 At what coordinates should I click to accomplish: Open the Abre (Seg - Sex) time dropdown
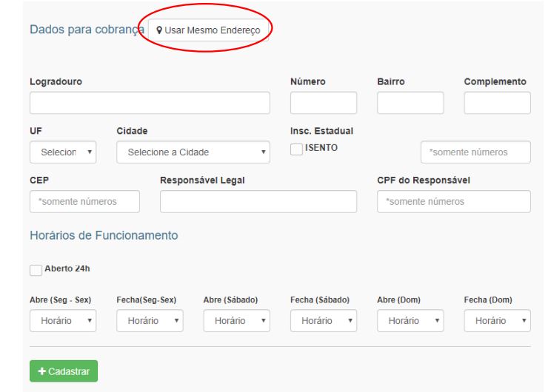pyautogui.click(x=63, y=321)
